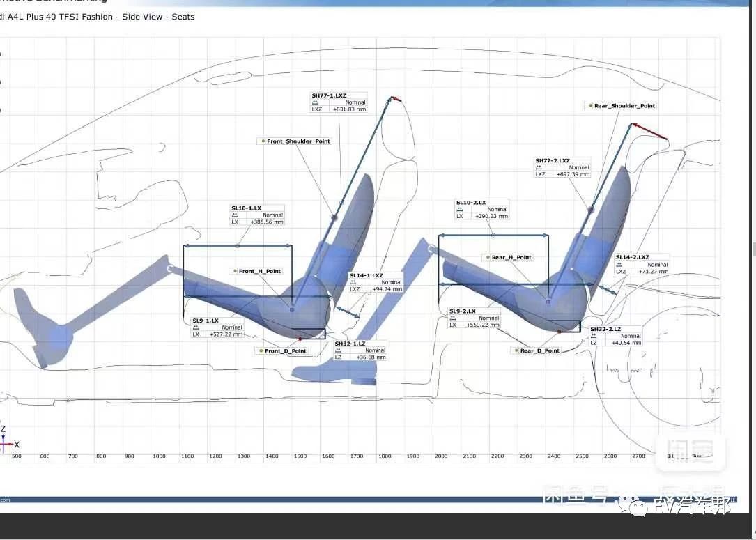This screenshot has width=756, height=540.
Task: Click the yellow dot beside Rear_Shoulder_Point
Action: (590, 106)
